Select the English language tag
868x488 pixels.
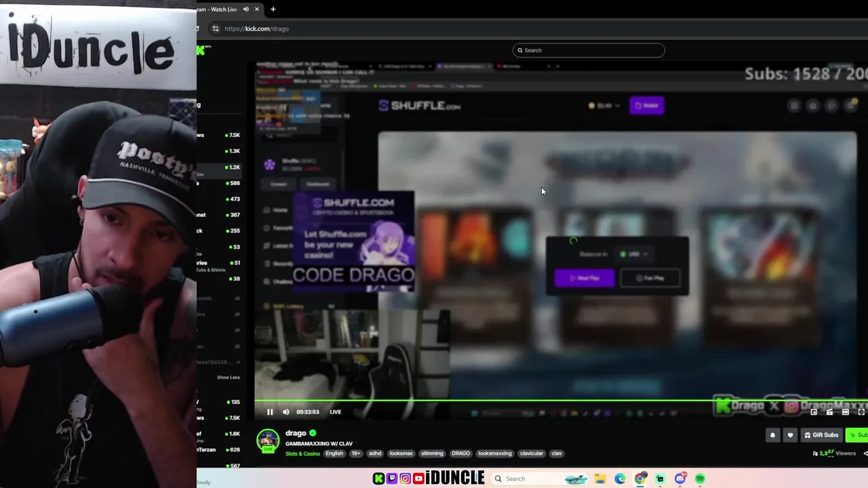click(x=334, y=453)
